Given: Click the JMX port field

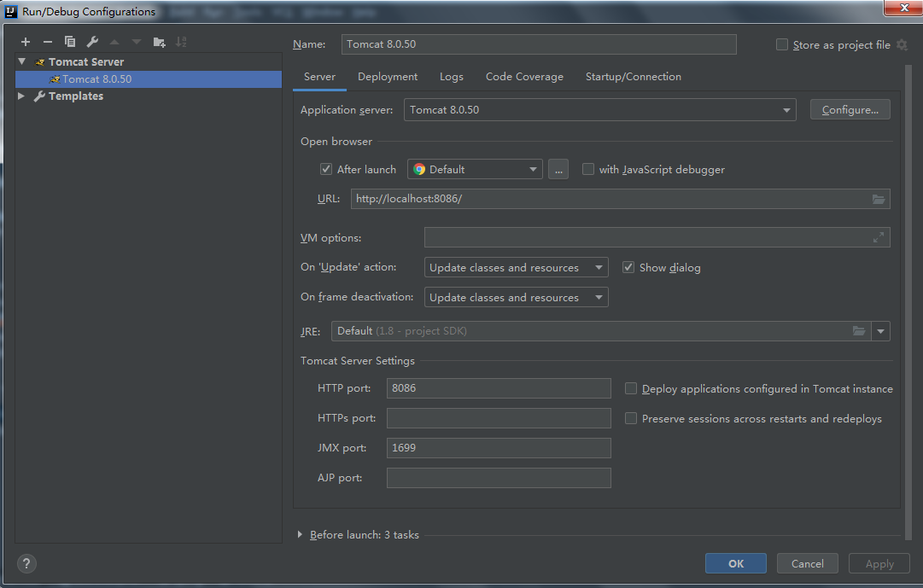Looking at the screenshot, I should click(x=499, y=448).
